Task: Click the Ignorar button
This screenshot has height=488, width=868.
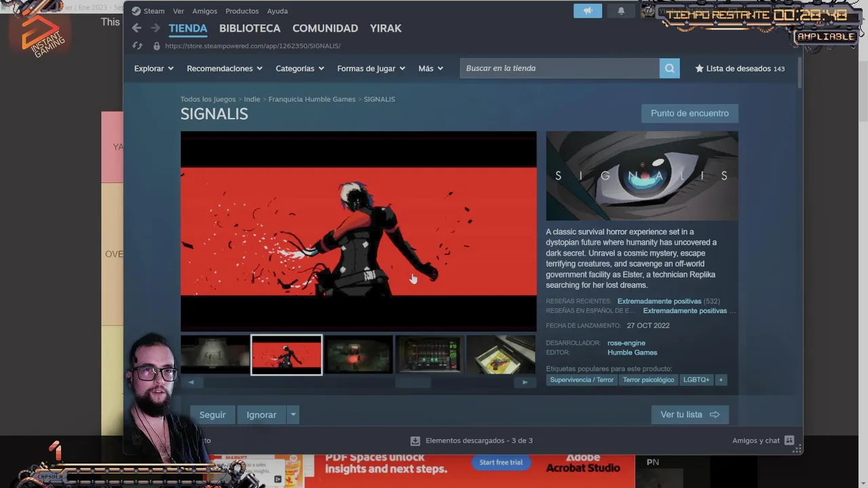Action: point(262,415)
